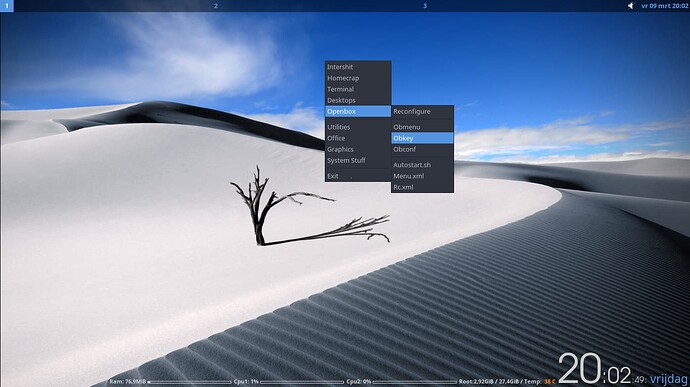Switch to workspace 1 in top panel

pos(7,6)
